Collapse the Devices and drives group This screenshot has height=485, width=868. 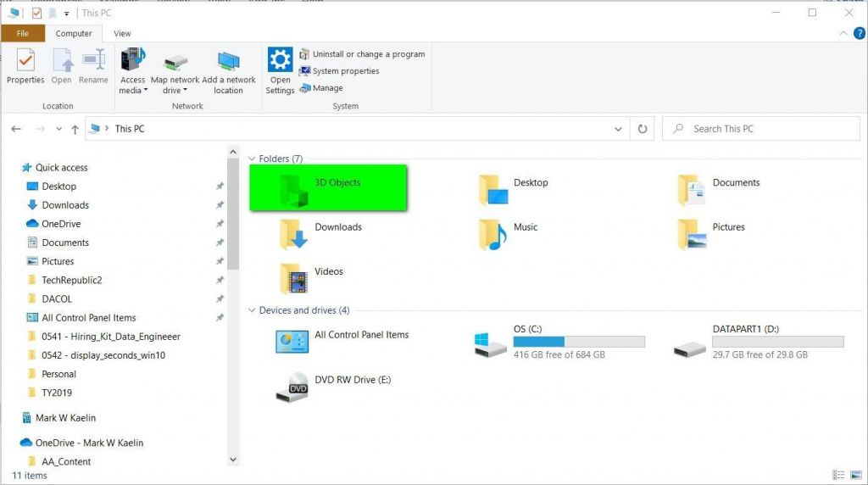click(252, 310)
